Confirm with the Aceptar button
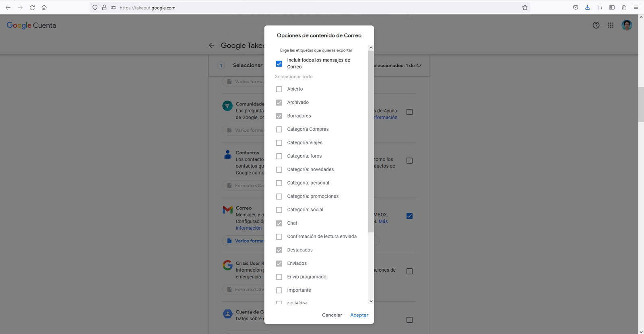 click(359, 315)
